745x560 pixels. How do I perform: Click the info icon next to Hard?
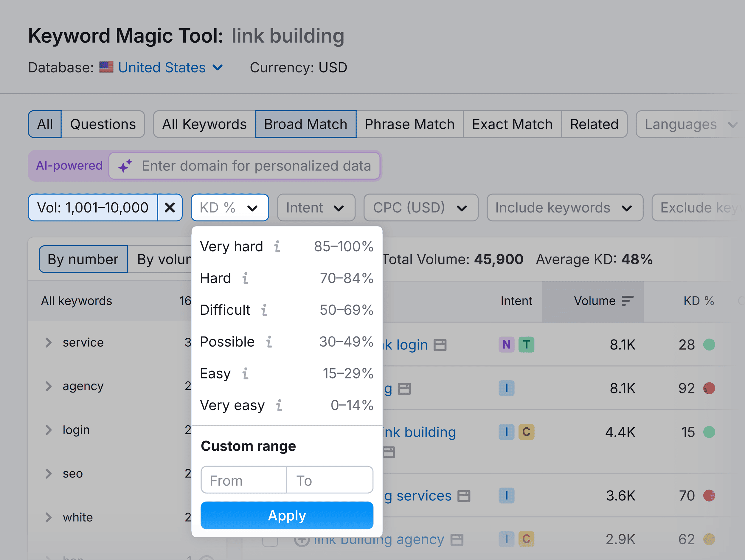[246, 278]
